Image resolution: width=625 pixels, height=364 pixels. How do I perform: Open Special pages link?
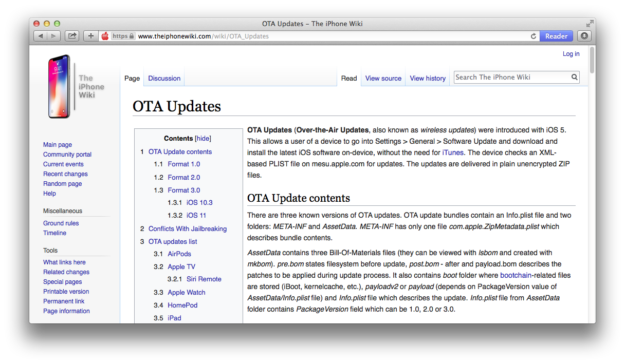63,282
